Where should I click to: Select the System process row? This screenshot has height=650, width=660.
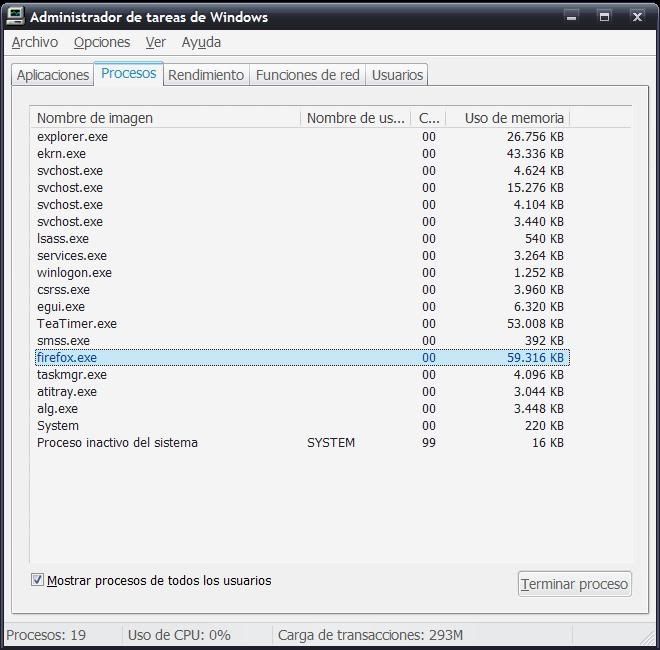[302, 426]
